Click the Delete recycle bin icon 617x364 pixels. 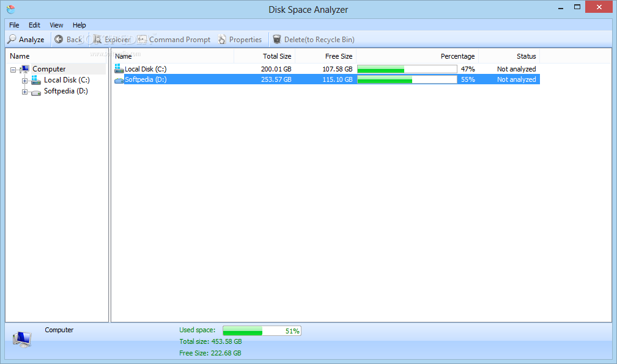pyautogui.click(x=277, y=39)
